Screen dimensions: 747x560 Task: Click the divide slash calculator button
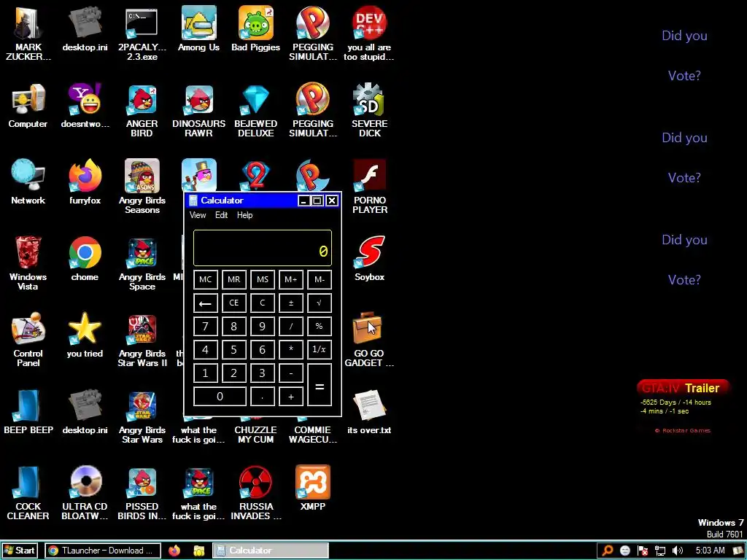[291, 326]
